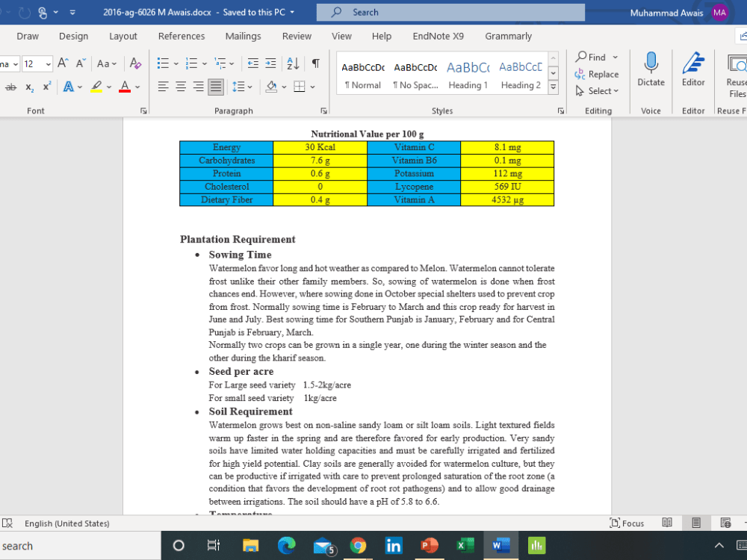This screenshot has height=560, width=747.
Task: Open Styles pane launcher
Action: (x=561, y=111)
